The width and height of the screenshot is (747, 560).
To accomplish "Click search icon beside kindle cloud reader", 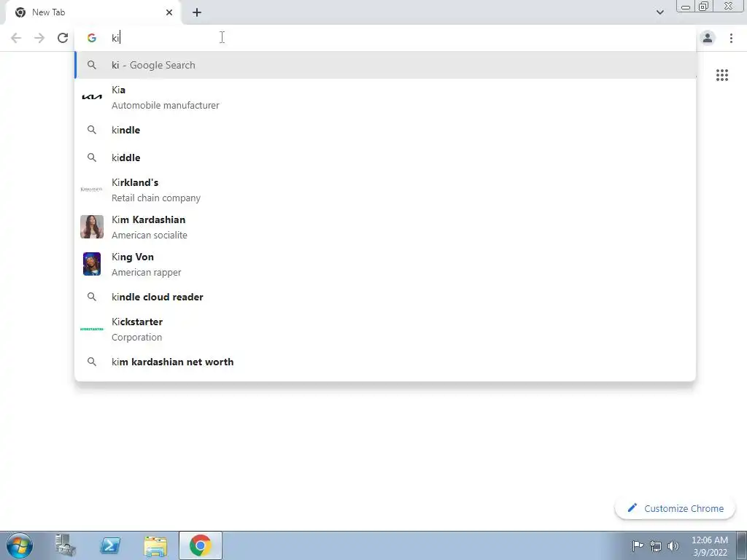I will click(91, 297).
